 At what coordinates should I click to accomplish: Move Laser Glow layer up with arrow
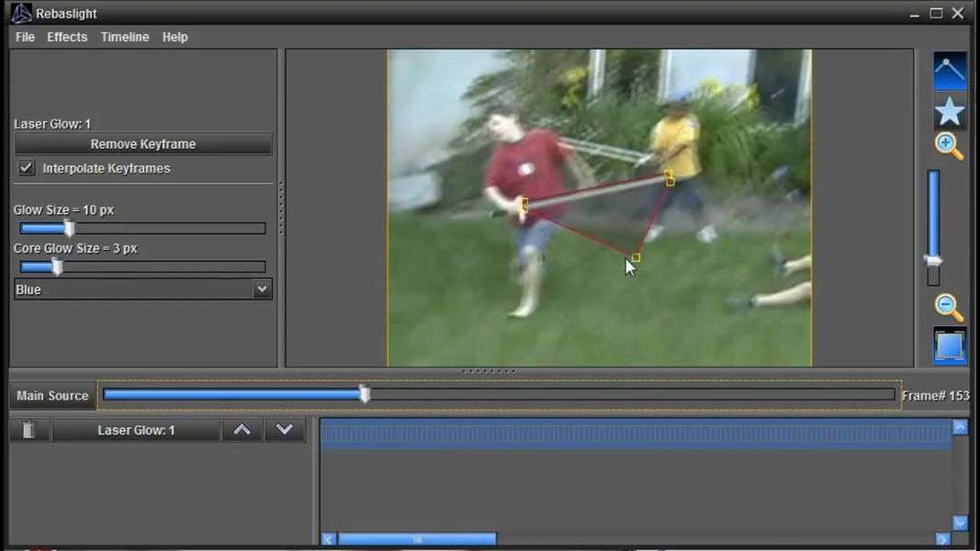click(x=242, y=430)
